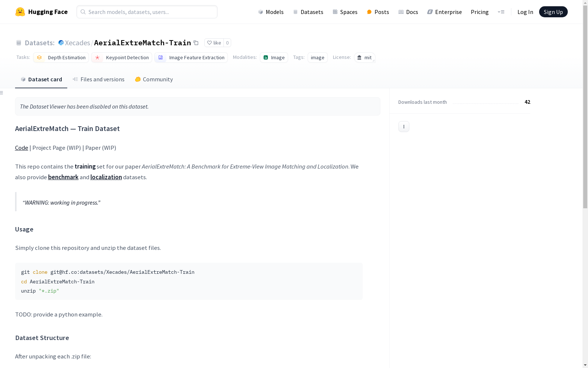Copy the dataset name to clipboard
The height and width of the screenshot is (368, 588).
(x=196, y=43)
